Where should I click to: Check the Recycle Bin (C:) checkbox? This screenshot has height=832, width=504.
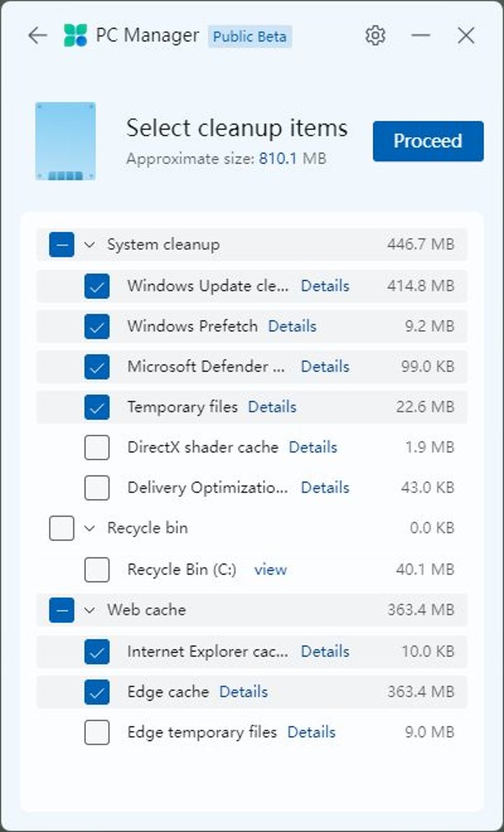pyautogui.click(x=97, y=570)
